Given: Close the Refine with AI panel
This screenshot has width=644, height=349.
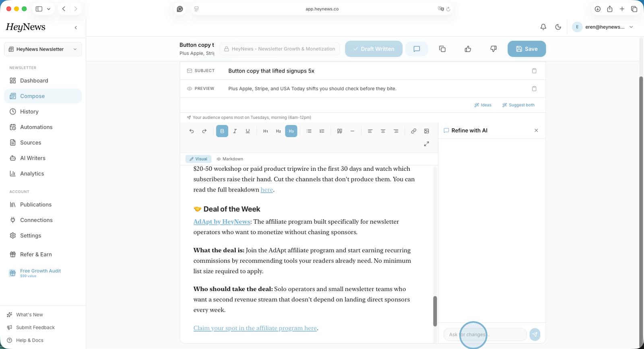Looking at the screenshot, I should tap(536, 131).
